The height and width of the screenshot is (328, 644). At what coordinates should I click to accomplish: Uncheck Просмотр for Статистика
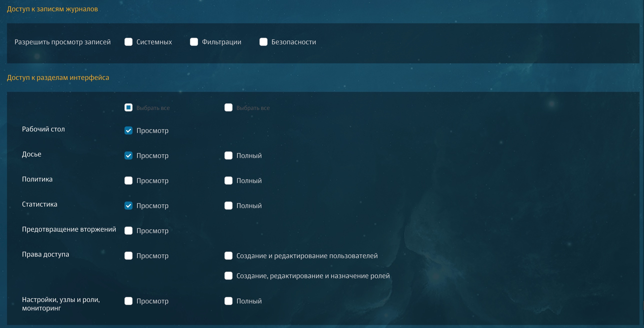[128, 206]
